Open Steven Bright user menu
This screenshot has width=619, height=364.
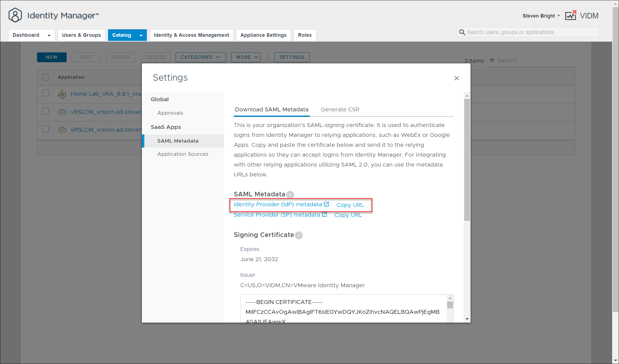pyautogui.click(x=541, y=16)
